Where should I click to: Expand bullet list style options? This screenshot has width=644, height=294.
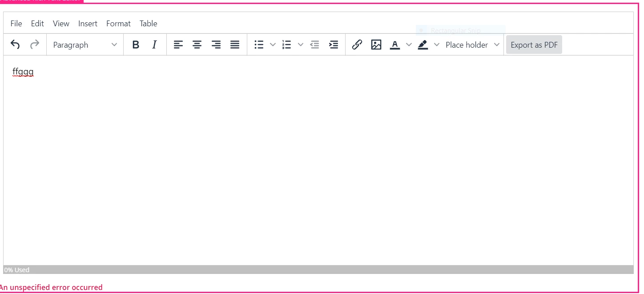[273, 45]
